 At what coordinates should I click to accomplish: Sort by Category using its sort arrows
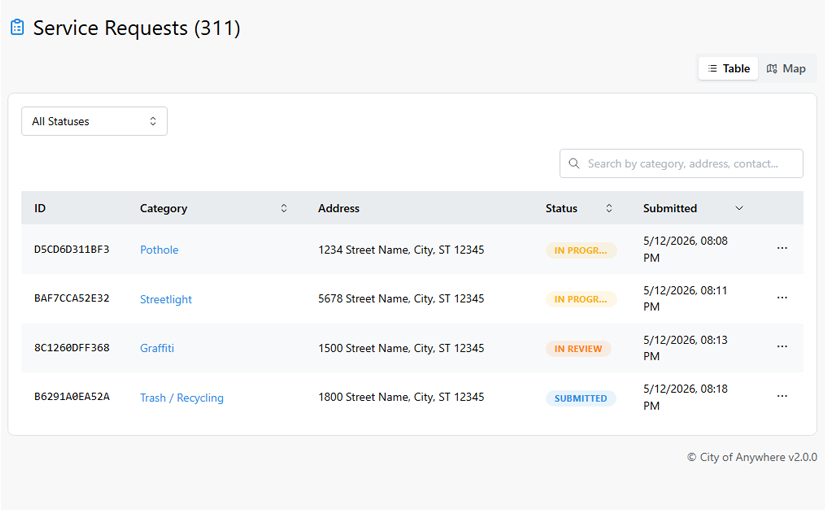pos(284,208)
